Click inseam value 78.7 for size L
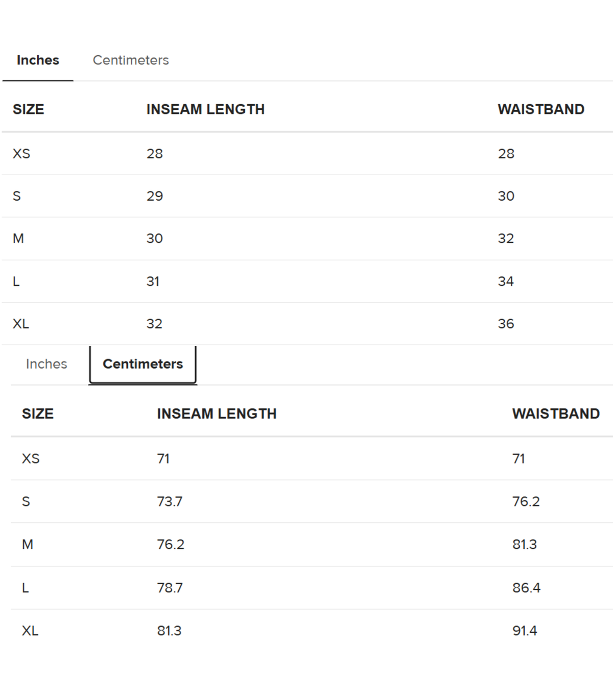Viewport: 613px width, 700px height. coord(170,588)
